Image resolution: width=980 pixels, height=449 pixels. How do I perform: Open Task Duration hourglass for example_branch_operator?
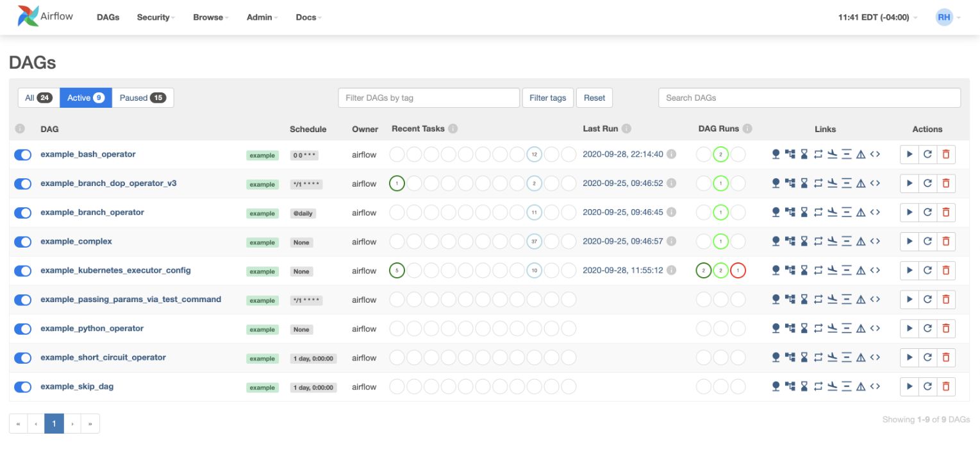(x=804, y=212)
